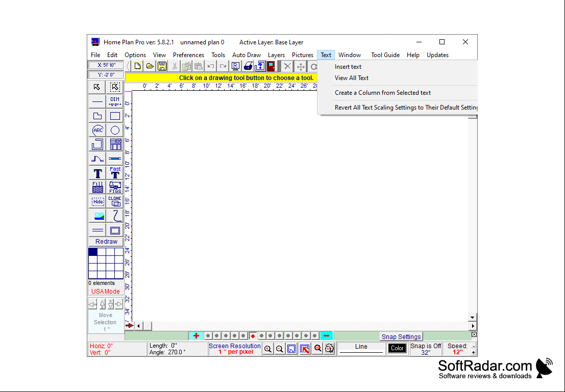Click the landscape picture tool icon

[97, 216]
